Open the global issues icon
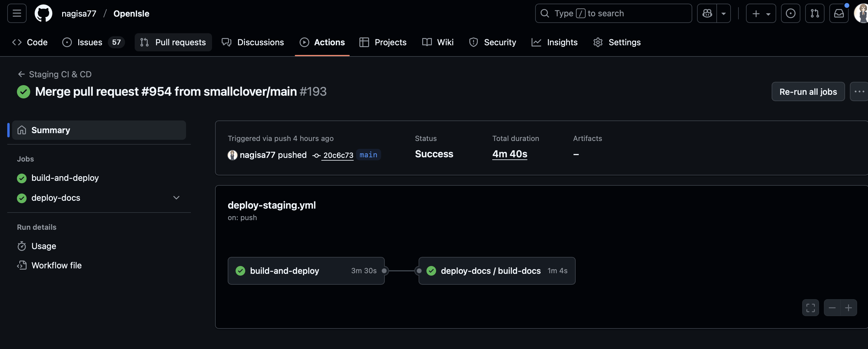The width and height of the screenshot is (868, 349). 790,14
